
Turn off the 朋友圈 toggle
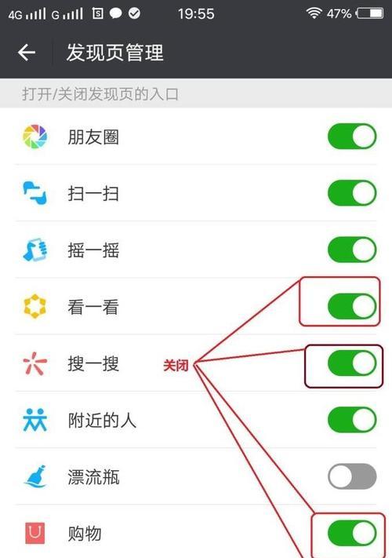coord(352,137)
